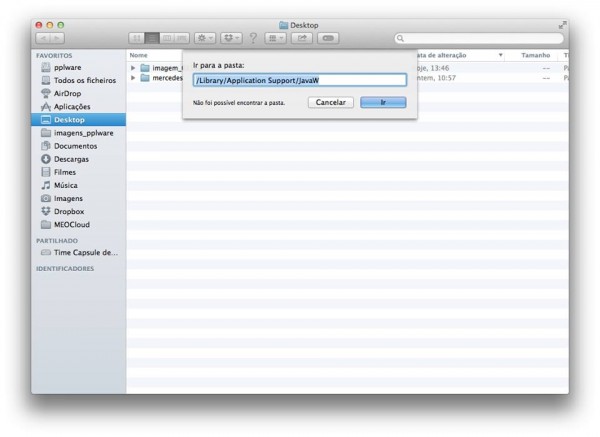Switch to column view
Image resolution: width=600 pixels, height=437 pixels.
[167, 38]
